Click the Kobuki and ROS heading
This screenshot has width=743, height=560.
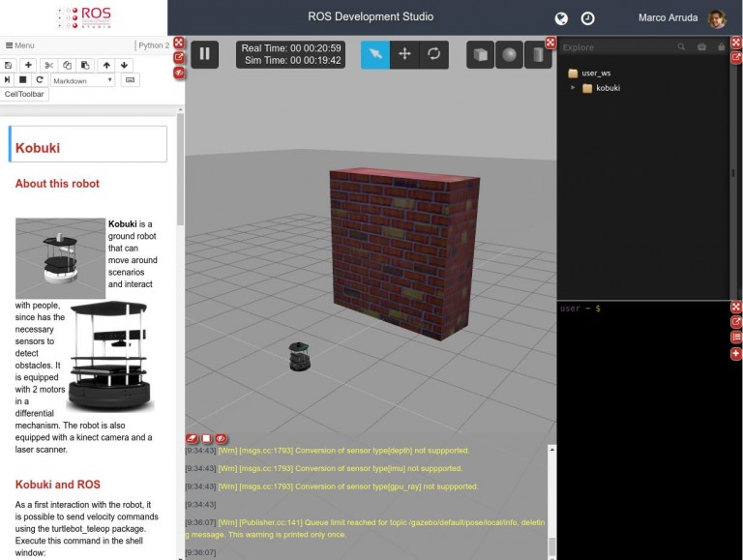click(58, 485)
